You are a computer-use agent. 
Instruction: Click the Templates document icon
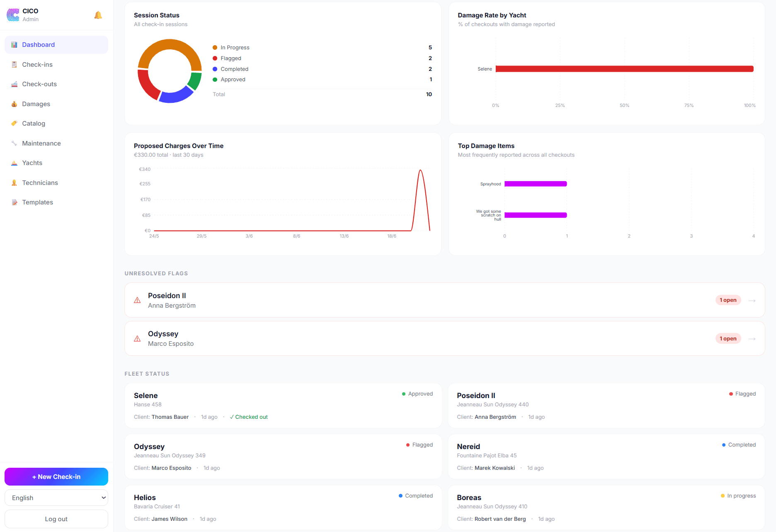(x=14, y=202)
